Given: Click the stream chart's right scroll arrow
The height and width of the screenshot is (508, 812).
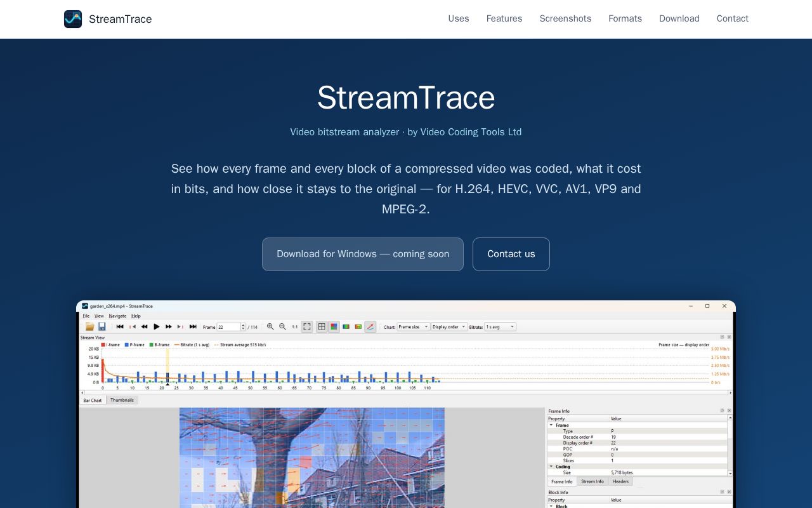Looking at the screenshot, I should pyautogui.click(x=731, y=392).
